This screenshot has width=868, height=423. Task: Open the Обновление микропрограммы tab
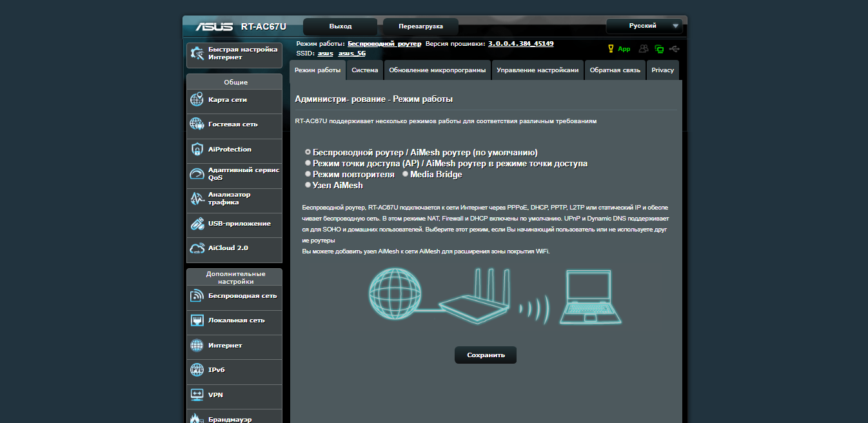tap(437, 70)
